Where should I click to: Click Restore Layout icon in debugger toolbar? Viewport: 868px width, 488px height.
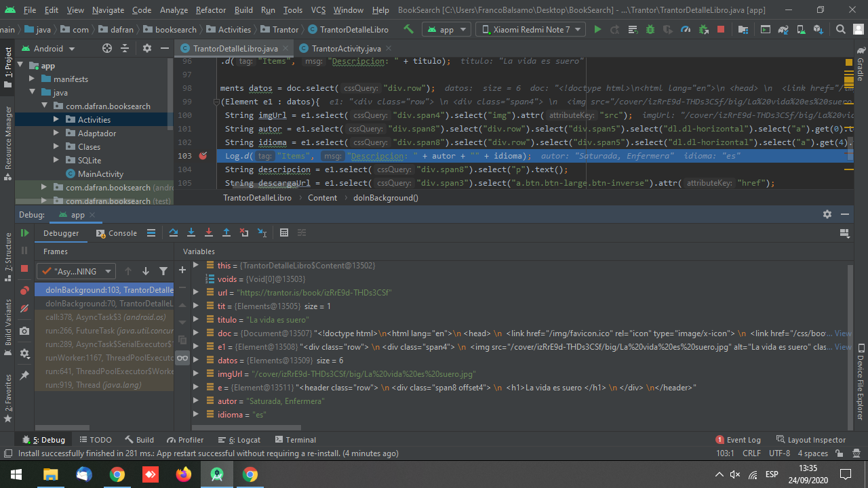click(844, 232)
